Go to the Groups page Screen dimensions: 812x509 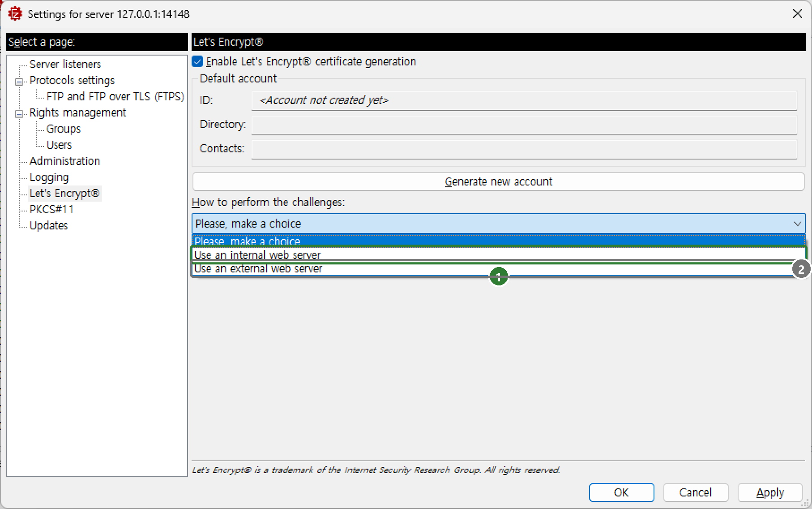pos(64,129)
